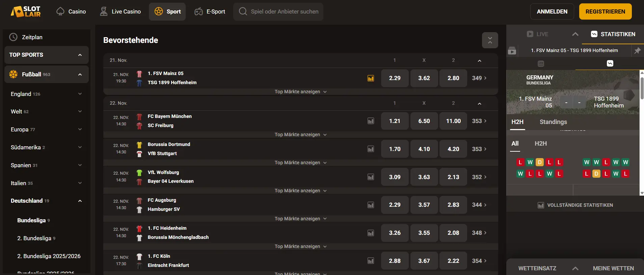Collapse the TOP SPORTS section
This screenshot has height=275, width=644.
click(x=80, y=55)
